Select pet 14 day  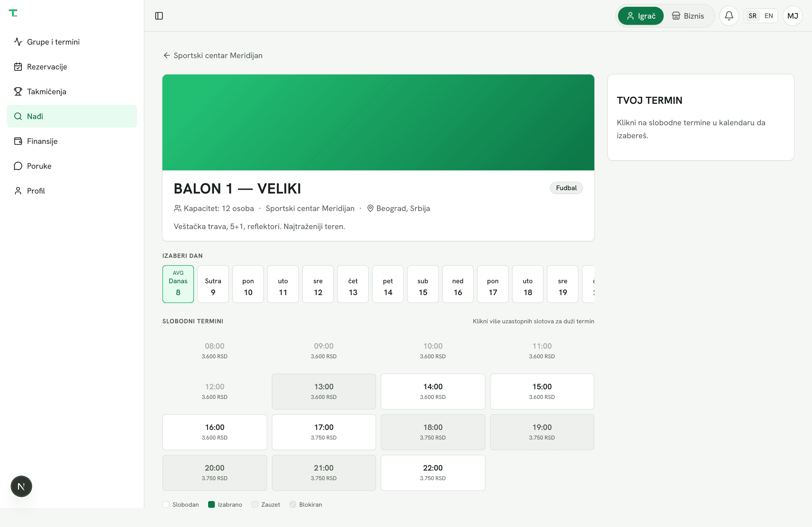(x=388, y=284)
